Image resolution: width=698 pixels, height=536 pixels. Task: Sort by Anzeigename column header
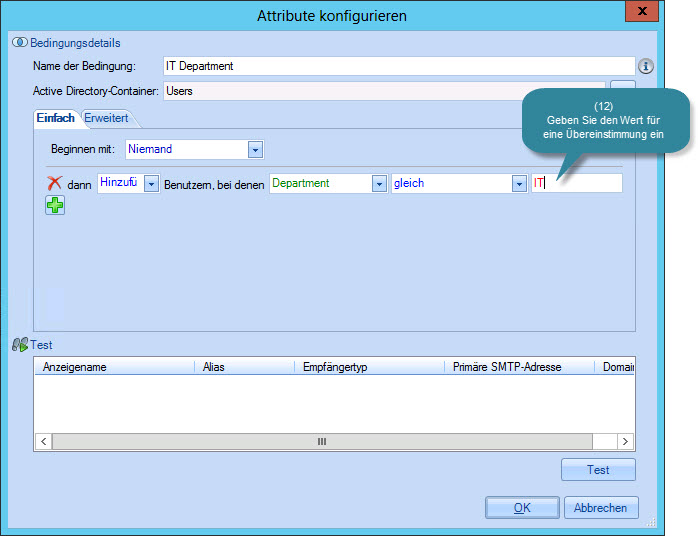click(x=114, y=367)
